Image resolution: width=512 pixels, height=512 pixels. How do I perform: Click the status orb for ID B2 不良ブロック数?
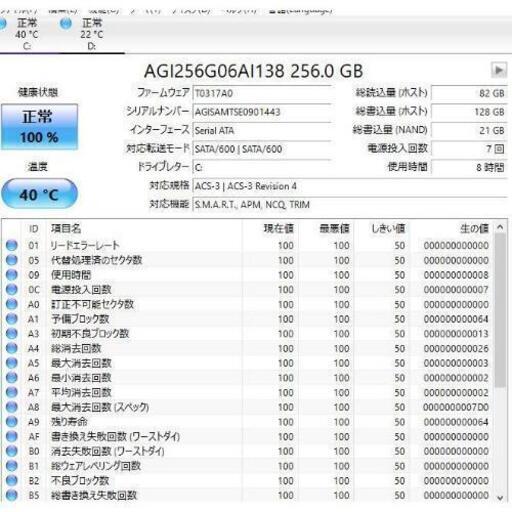(x=12, y=480)
